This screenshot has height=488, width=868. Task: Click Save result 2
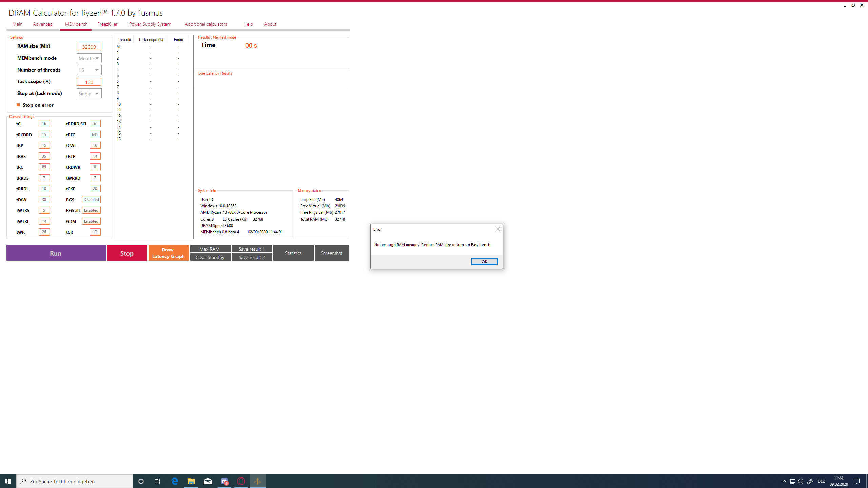point(252,257)
